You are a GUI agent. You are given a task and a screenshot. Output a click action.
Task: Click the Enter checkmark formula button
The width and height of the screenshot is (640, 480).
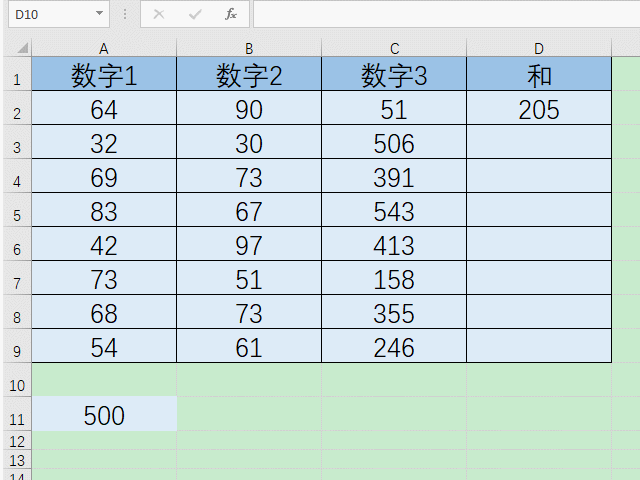coord(195,14)
